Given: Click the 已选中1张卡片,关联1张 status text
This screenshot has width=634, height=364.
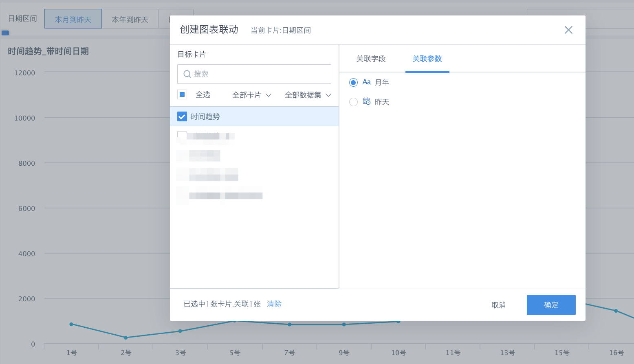Looking at the screenshot, I should click(222, 304).
